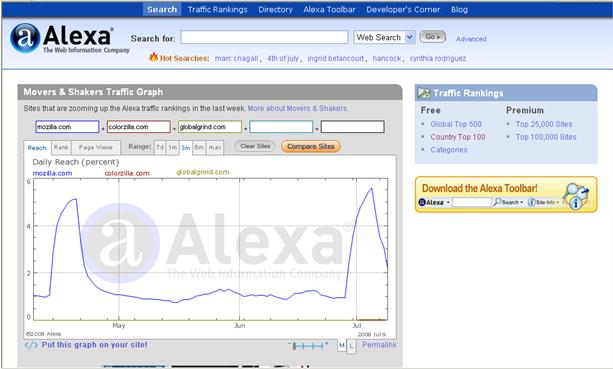Open the Web Search dropdown
This screenshot has width=613, height=369.
point(384,38)
